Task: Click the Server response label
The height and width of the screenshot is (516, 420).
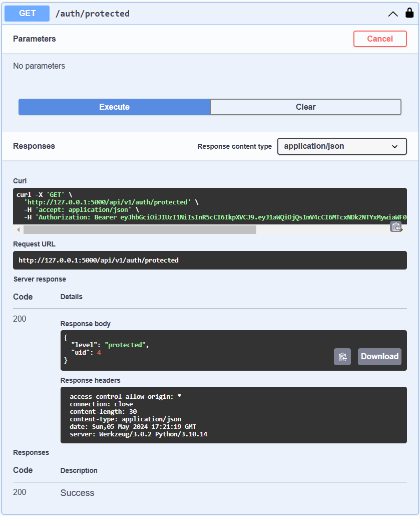Action: tap(40, 279)
